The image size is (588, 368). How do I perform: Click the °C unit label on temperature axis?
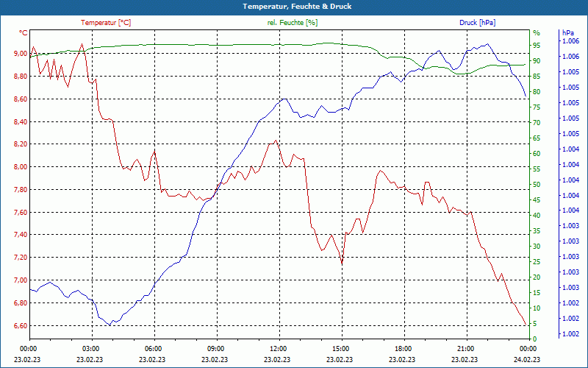pos(24,33)
